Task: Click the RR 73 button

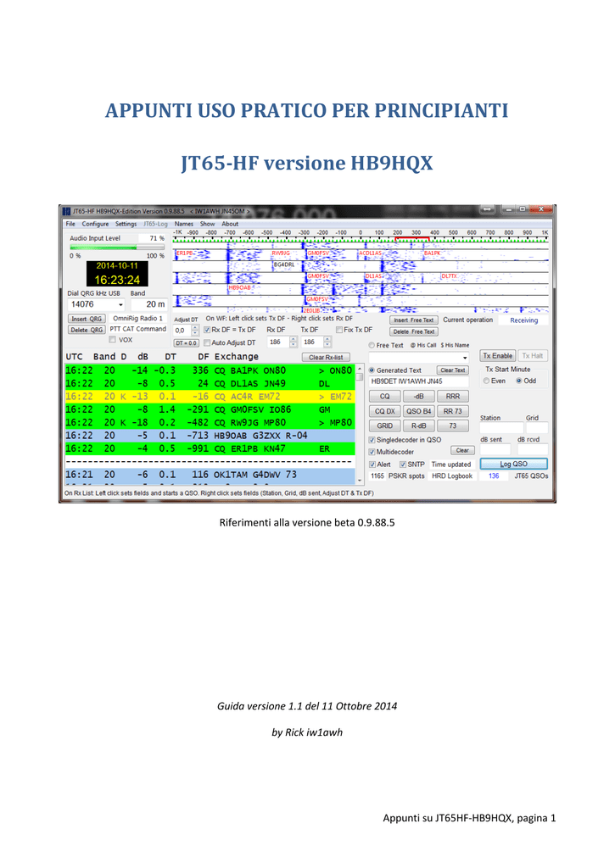Action: tap(453, 411)
